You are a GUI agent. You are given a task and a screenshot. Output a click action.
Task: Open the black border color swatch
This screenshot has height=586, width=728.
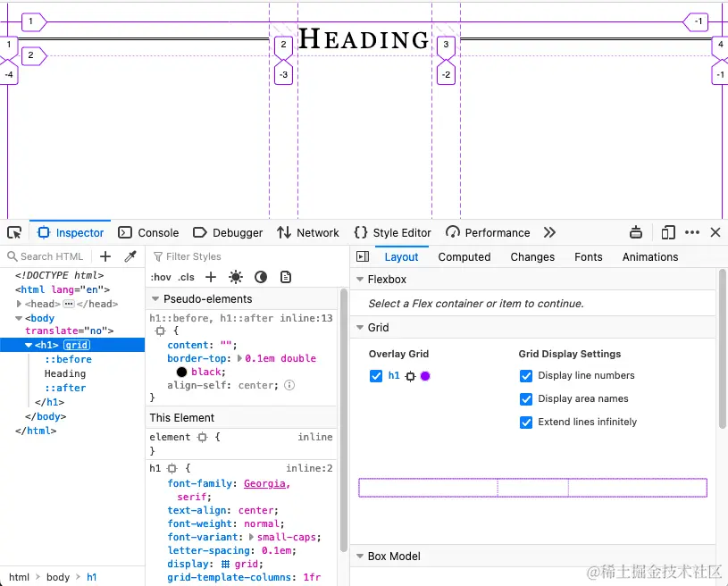pos(181,372)
